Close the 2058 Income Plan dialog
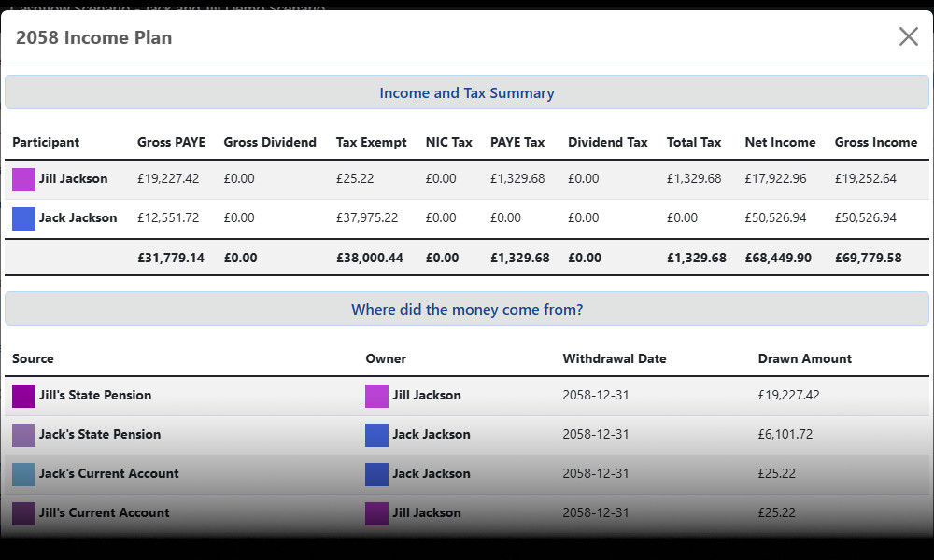The image size is (934, 560). pyautogui.click(x=908, y=36)
